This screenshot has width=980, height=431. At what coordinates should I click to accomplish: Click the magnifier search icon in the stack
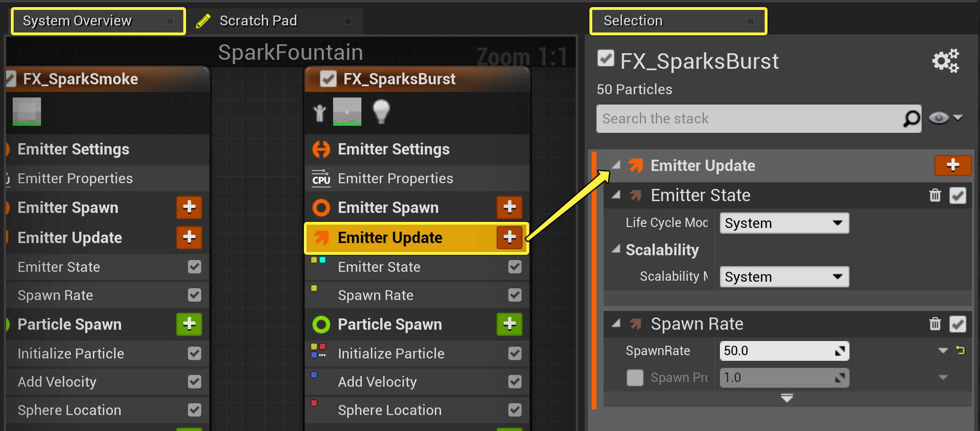pyautogui.click(x=911, y=119)
